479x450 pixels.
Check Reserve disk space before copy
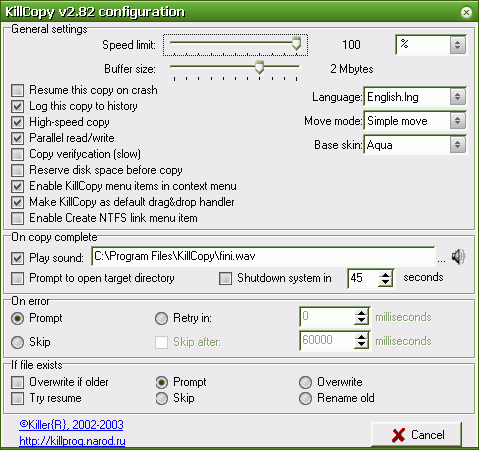tap(17, 170)
